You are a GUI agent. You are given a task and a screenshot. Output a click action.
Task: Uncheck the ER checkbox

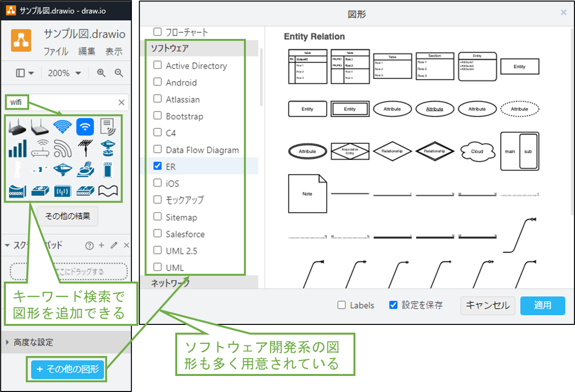(x=157, y=166)
